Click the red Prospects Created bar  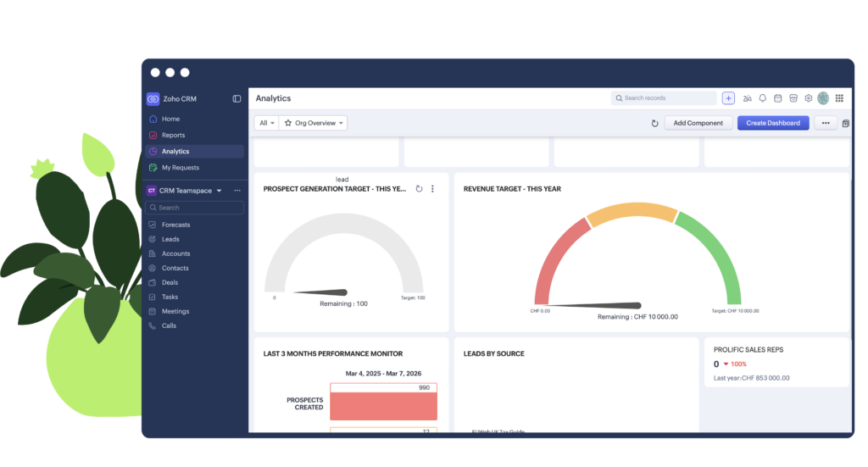(383, 406)
